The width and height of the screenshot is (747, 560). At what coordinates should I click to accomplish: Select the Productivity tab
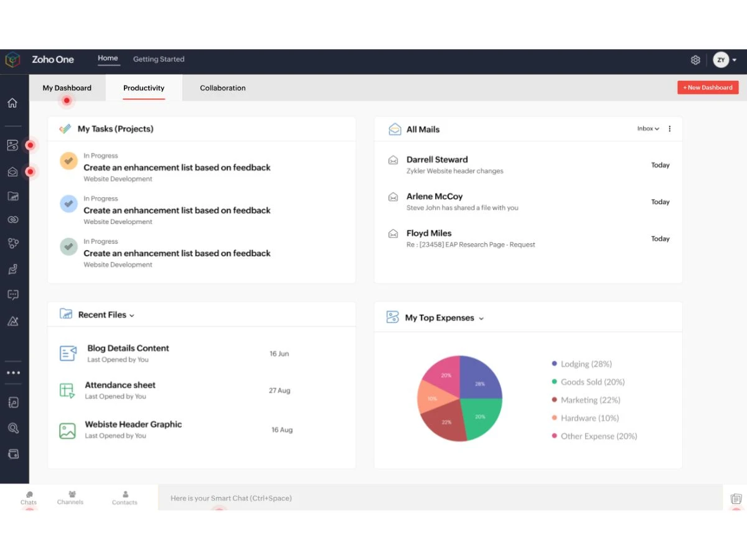(x=144, y=88)
